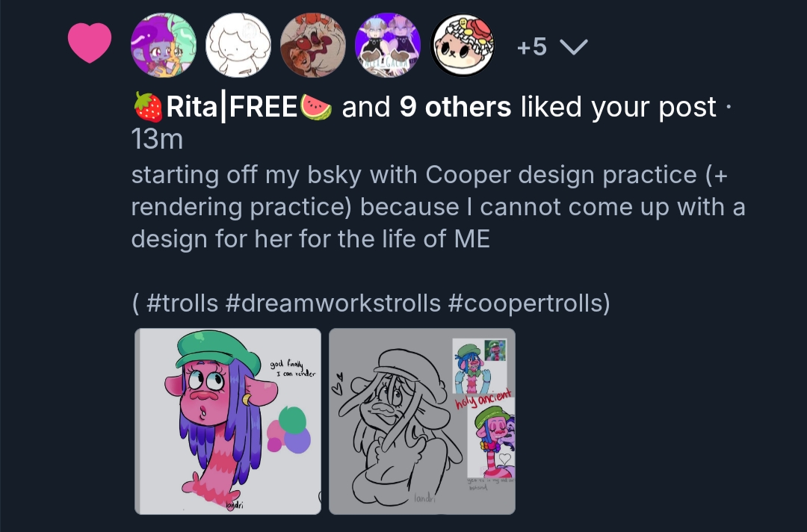Click the "9 others" text
This screenshot has height=532, width=807.
coord(455,108)
